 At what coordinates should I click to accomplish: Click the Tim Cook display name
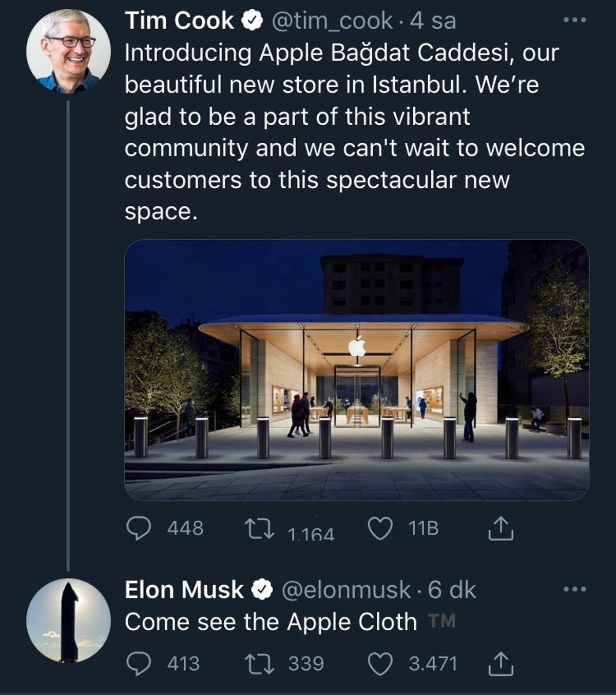point(179,21)
